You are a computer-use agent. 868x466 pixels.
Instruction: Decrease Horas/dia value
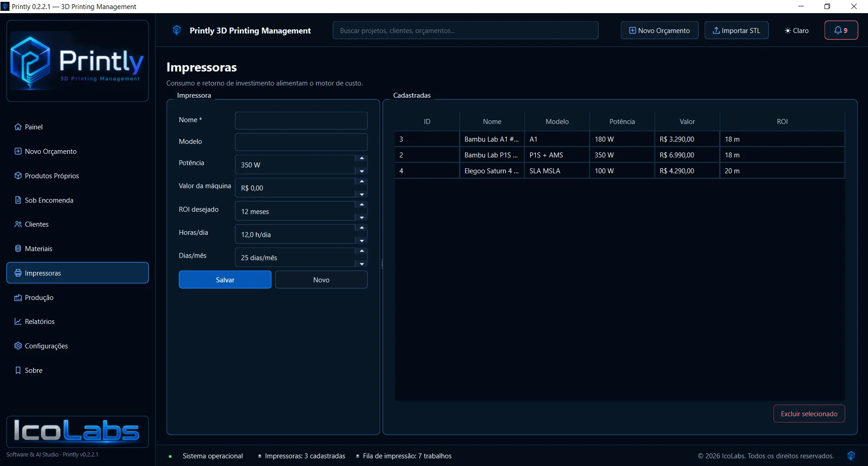(x=362, y=241)
